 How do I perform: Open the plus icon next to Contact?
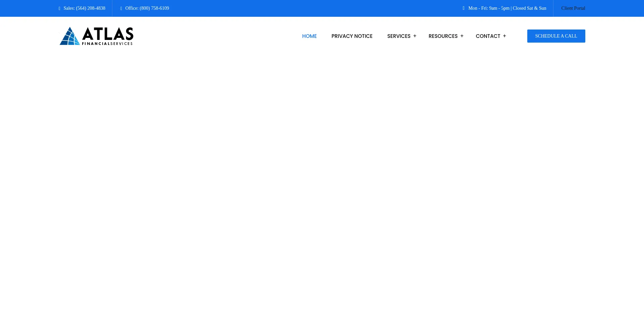pyautogui.click(x=504, y=36)
